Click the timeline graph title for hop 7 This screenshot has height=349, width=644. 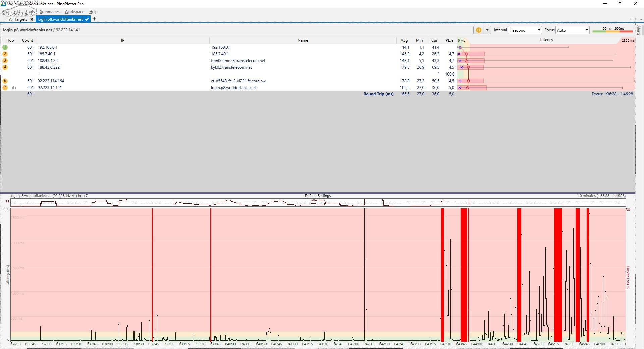(x=49, y=196)
